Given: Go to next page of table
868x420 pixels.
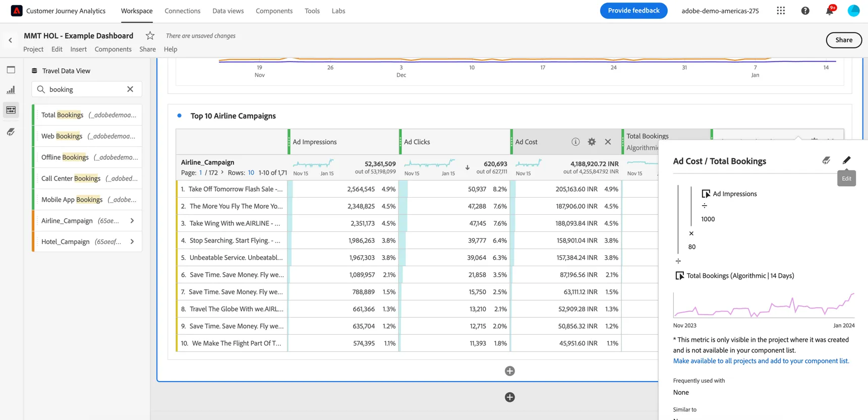Looking at the screenshot, I should [x=222, y=172].
